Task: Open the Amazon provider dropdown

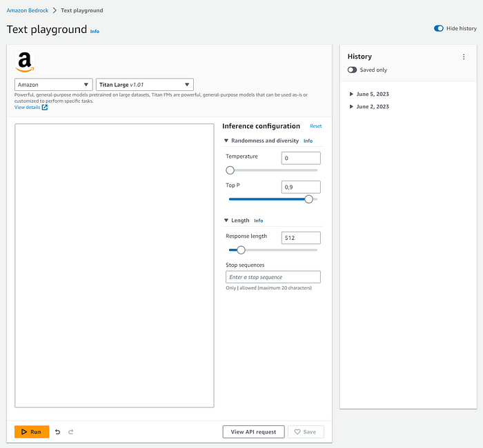Action: pos(54,85)
